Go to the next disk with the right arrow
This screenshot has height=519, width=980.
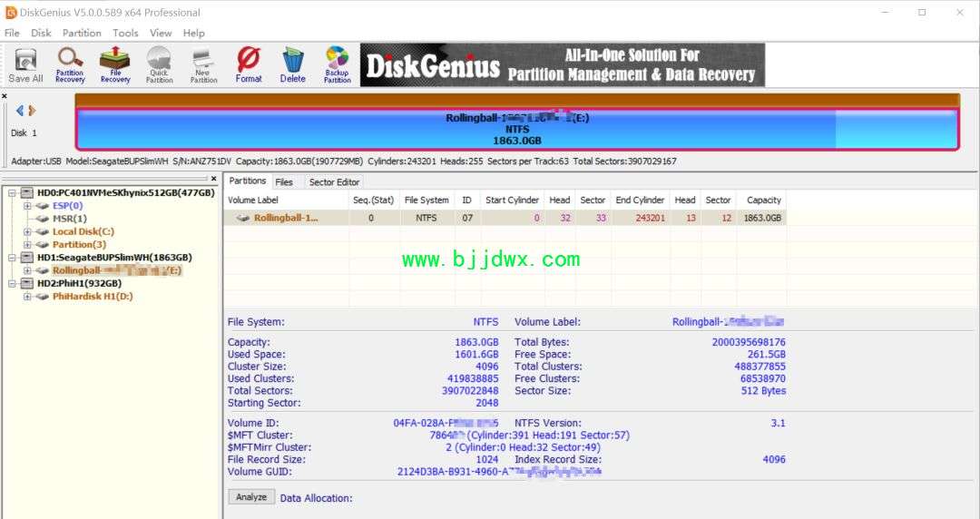point(32,111)
